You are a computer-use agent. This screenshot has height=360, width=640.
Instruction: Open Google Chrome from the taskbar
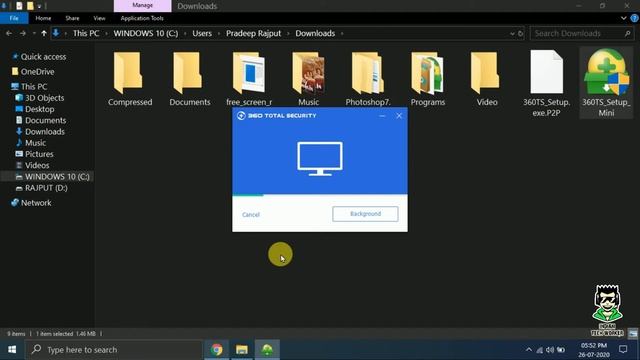click(217, 350)
